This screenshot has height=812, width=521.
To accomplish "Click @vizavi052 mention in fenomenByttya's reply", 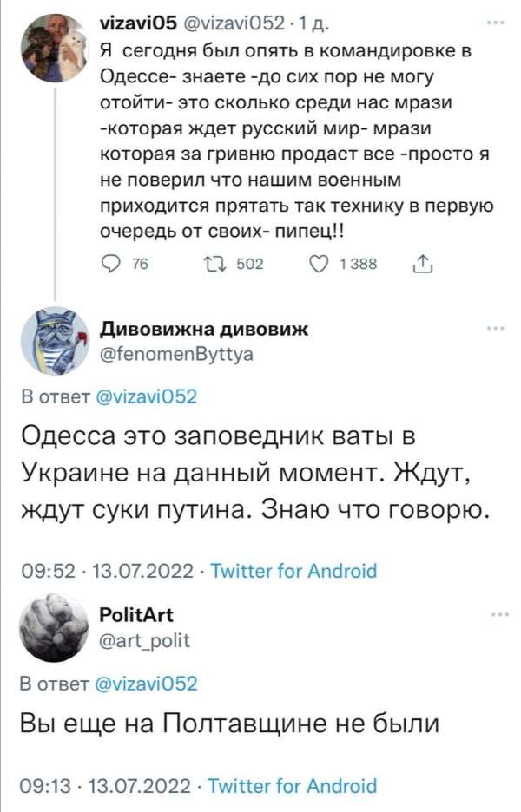I will pyautogui.click(x=144, y=396).
